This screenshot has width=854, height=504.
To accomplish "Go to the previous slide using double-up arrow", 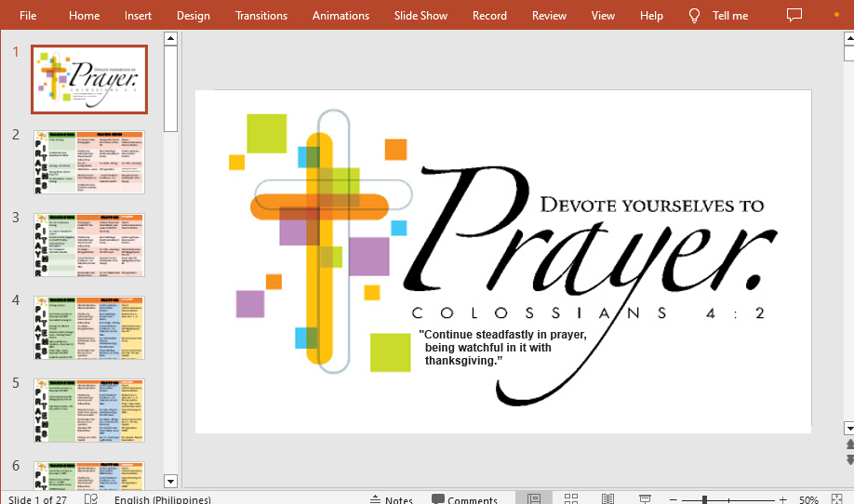I will click(849, 444).
